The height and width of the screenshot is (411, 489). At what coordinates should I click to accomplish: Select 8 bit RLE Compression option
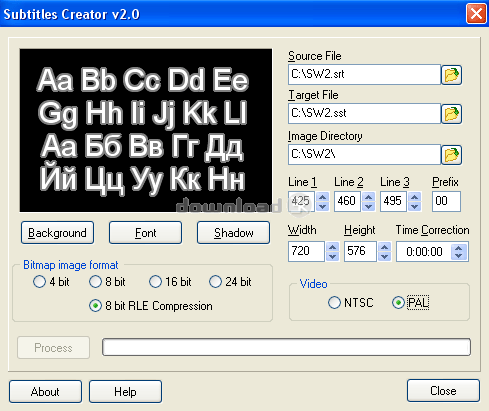(x=151, y=306)
